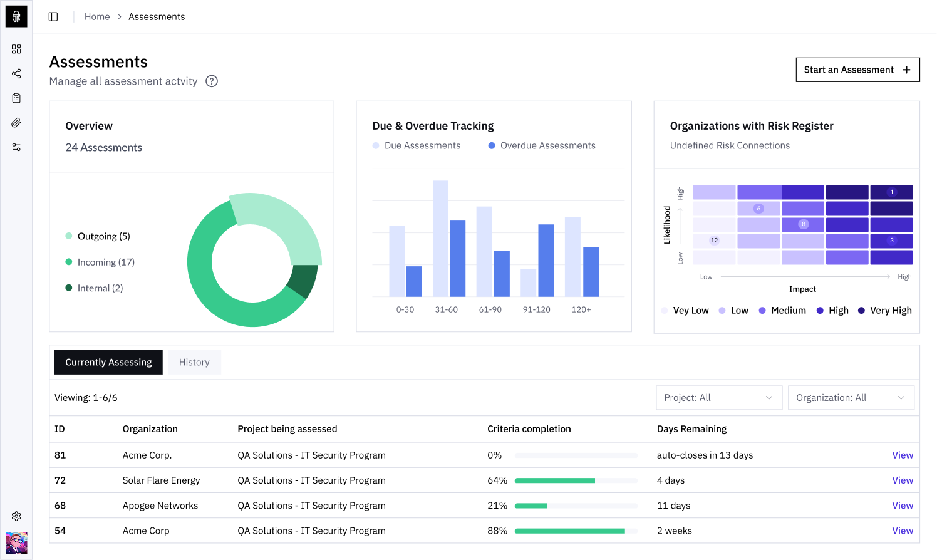Toggle the Overdue Assessments legend item
937x560 pixels.
[542, 145]
